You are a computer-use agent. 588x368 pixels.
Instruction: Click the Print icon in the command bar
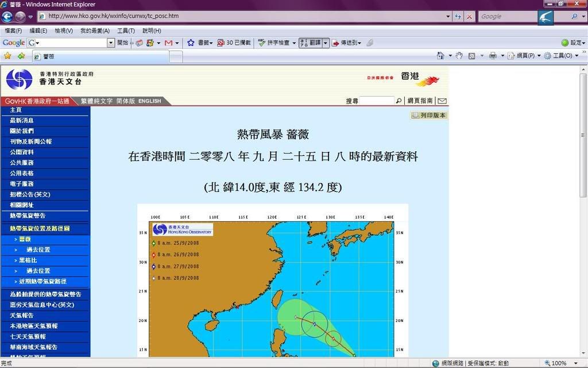[x=492, y=56]
